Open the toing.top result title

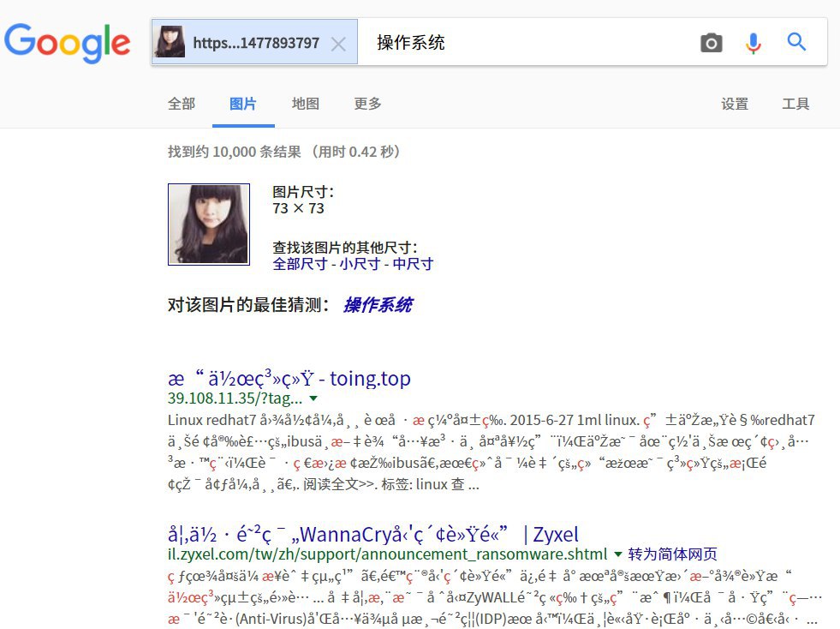[289, 379]
